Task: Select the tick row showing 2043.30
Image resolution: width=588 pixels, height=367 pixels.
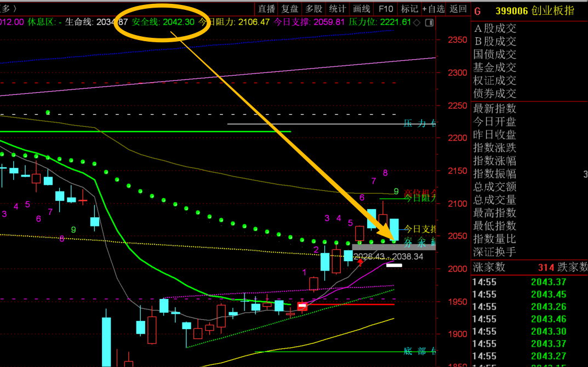Action: (x=529, y=332)
